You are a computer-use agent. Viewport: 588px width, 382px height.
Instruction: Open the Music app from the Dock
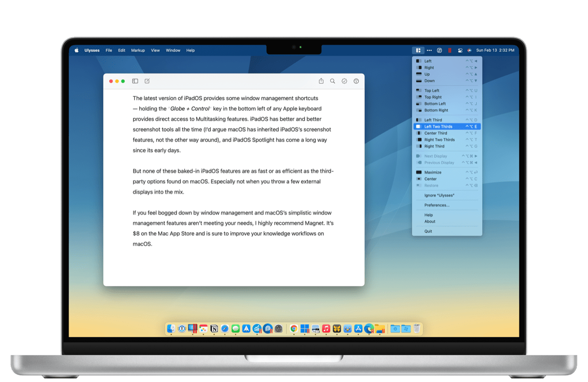[326, 329]
